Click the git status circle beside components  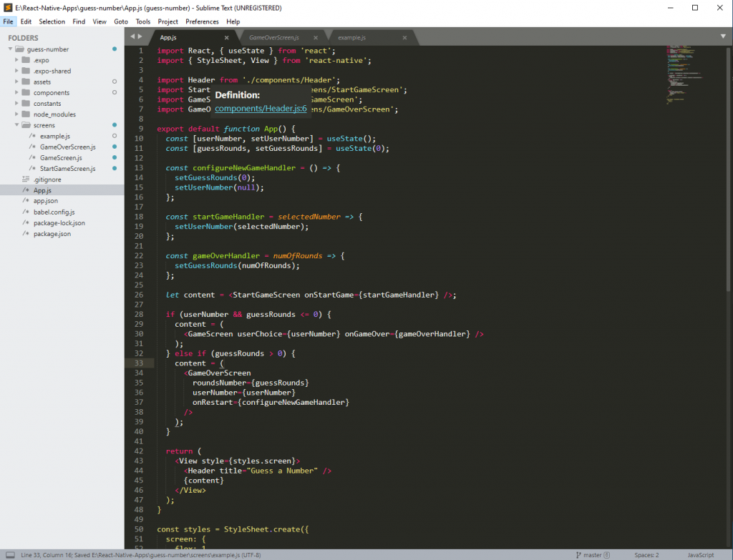[x=114, y=92]
